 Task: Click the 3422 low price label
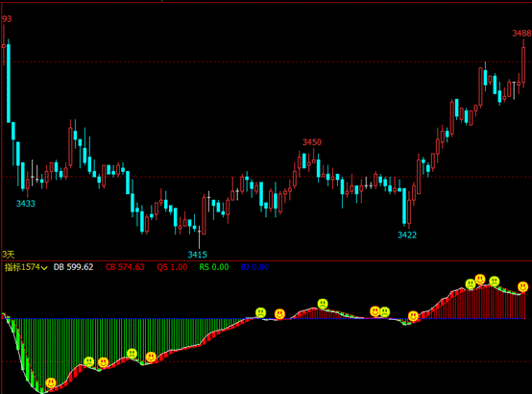tap(407, 235)
